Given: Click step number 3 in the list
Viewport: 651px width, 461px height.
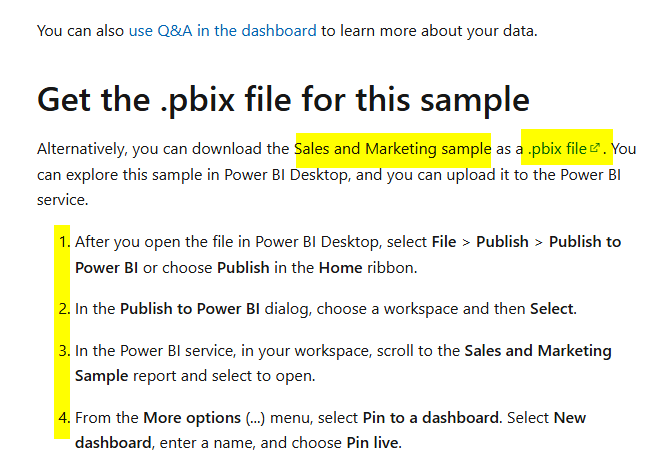Looking at the screenshot, I should click(64, 351).
